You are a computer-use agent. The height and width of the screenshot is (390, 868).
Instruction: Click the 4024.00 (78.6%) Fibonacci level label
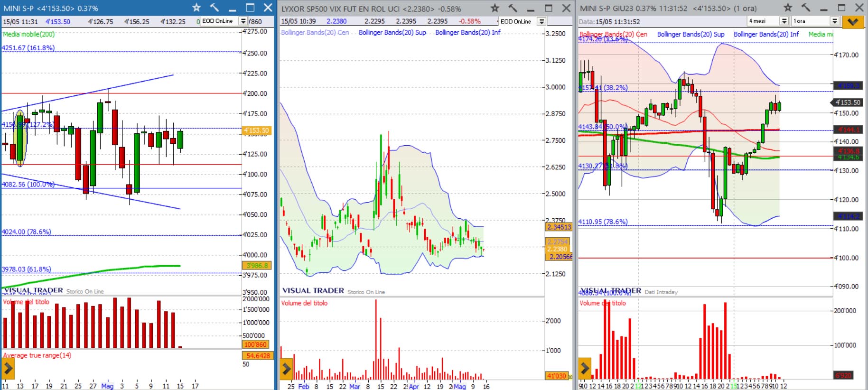26,232
